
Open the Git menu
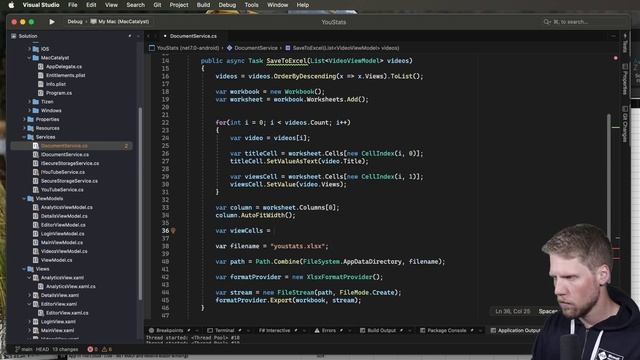pos(157,5)
